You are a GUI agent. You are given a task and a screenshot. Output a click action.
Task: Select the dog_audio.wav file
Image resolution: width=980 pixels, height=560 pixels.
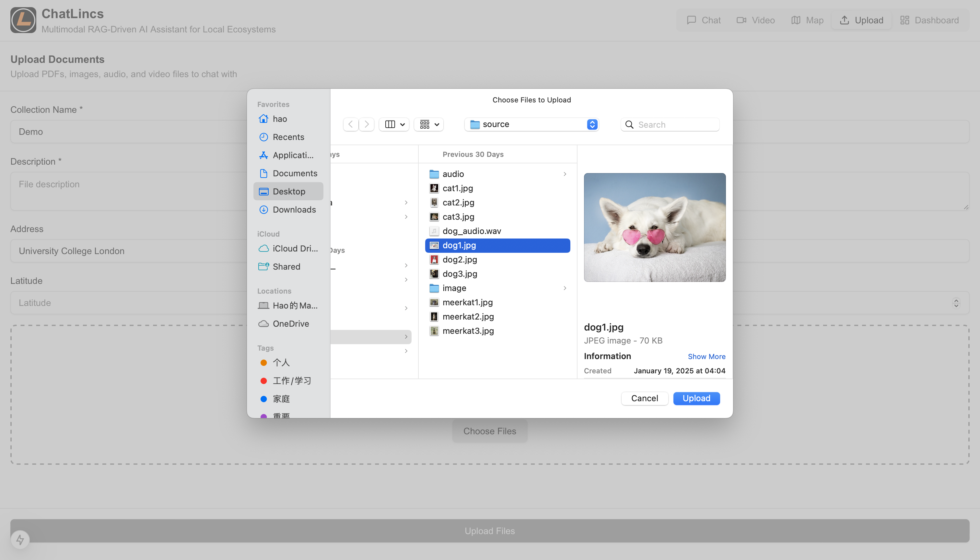click(472, 231)
